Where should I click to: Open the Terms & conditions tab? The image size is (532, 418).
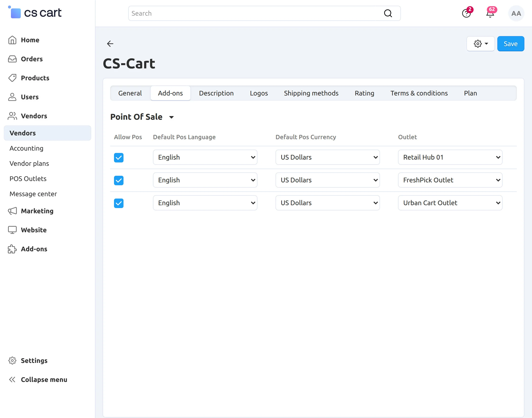(x=419, y=93)
